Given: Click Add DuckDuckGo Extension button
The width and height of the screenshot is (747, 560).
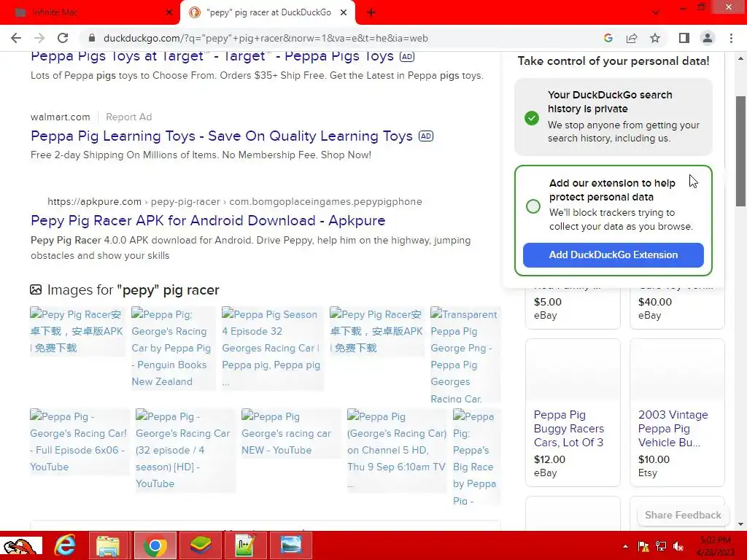Looking at the screenshot, I should click(613, 254).
